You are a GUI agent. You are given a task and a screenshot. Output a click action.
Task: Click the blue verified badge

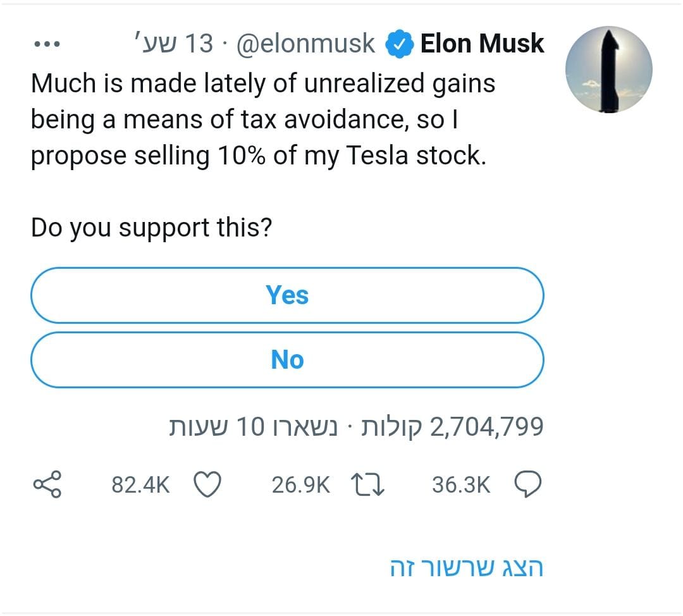[x=399, y=45]
